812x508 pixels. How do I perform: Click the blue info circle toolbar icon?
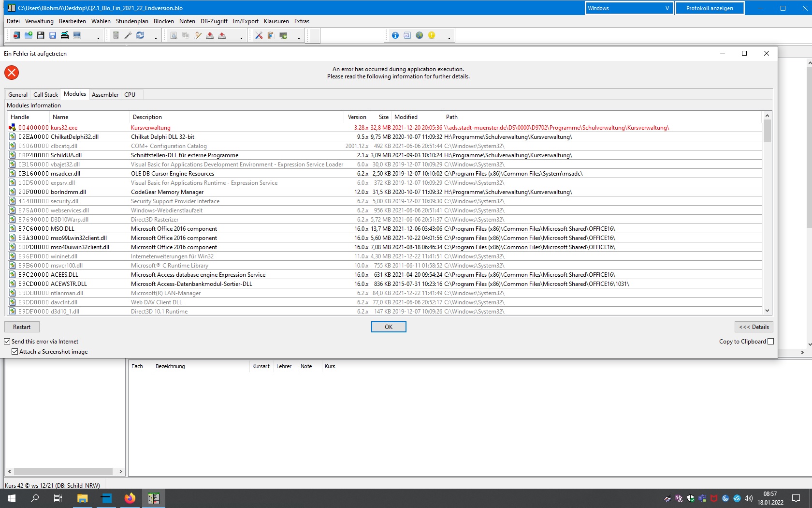tap(395, 35)
